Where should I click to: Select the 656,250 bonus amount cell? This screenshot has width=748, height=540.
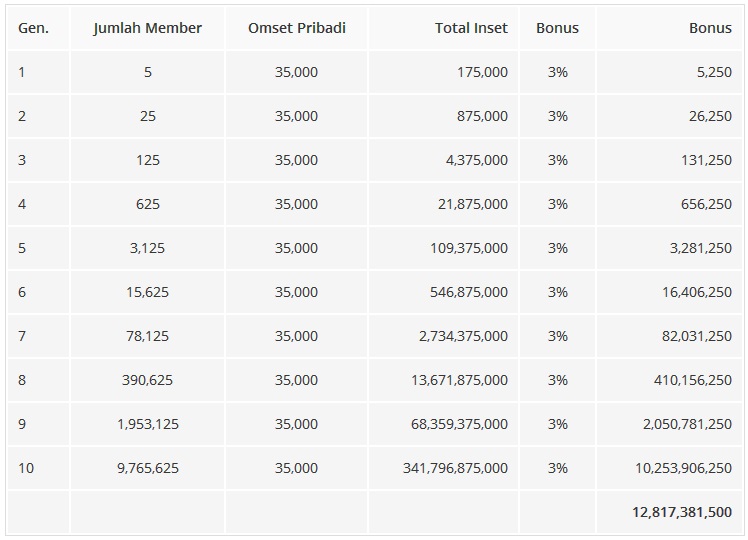click(706, 204)
